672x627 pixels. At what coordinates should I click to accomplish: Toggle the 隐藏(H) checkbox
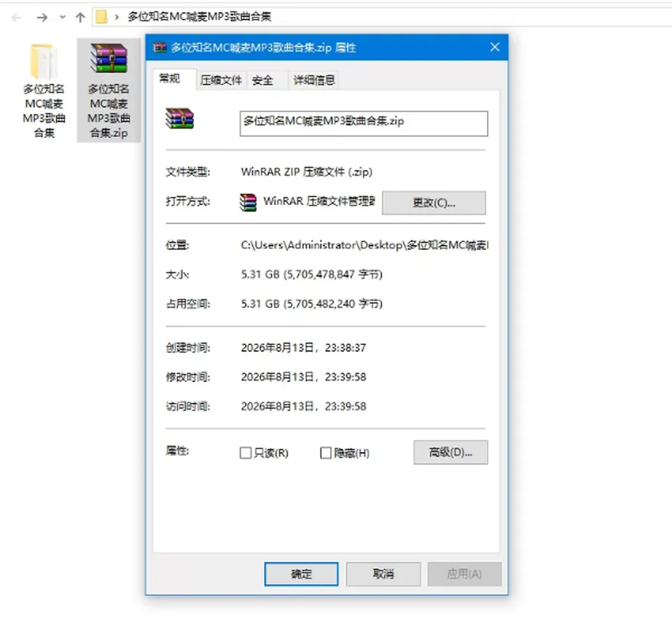(325, 453)
